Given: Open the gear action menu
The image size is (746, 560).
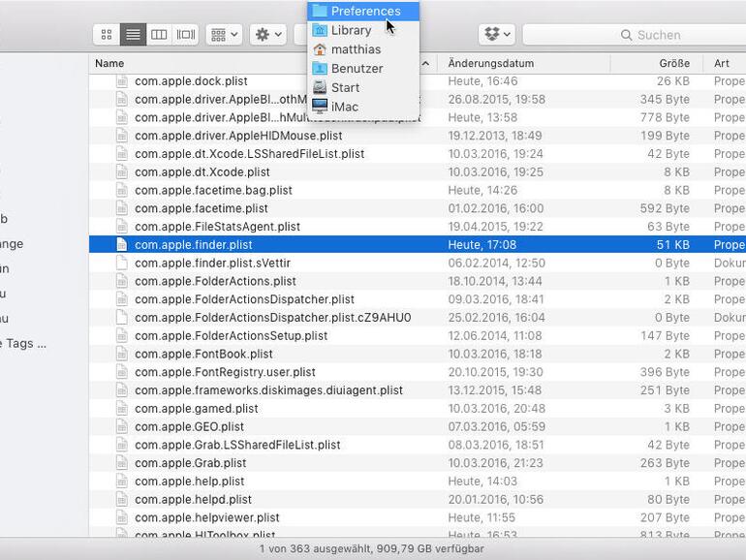Looking at the screenshot, I should (268, 35).
